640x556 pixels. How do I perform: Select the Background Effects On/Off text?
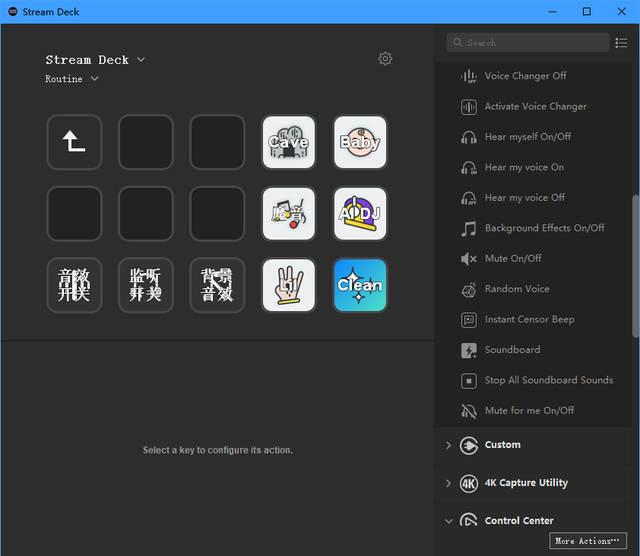[544, 228]
